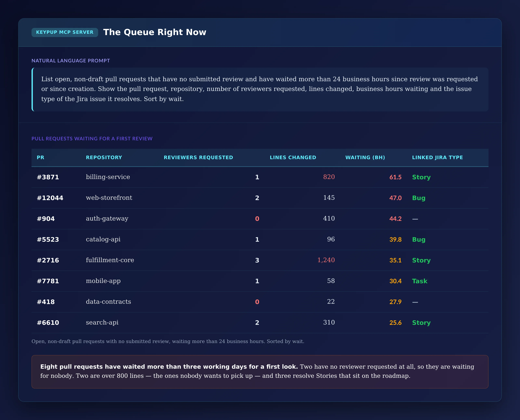
Task: Sort by the Waiting (BH) column header
Action: tap(365, 158)
